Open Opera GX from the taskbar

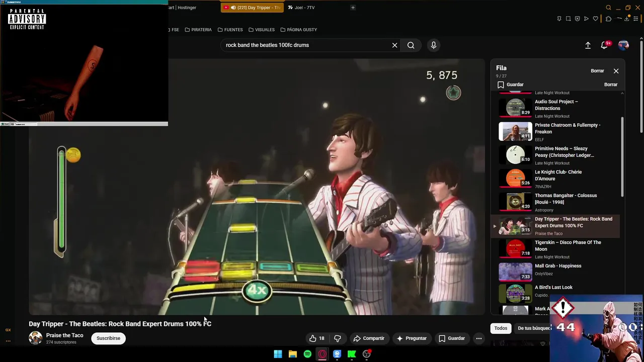322,354
